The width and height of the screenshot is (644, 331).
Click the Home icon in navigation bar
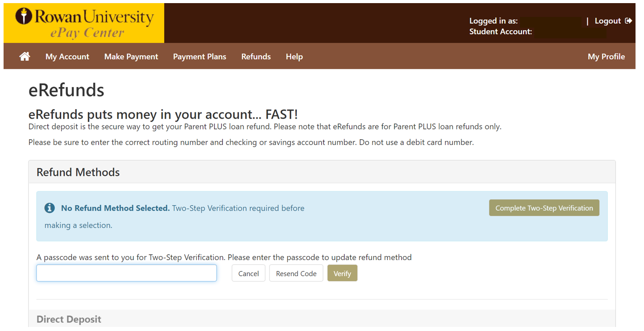point(25,57)
